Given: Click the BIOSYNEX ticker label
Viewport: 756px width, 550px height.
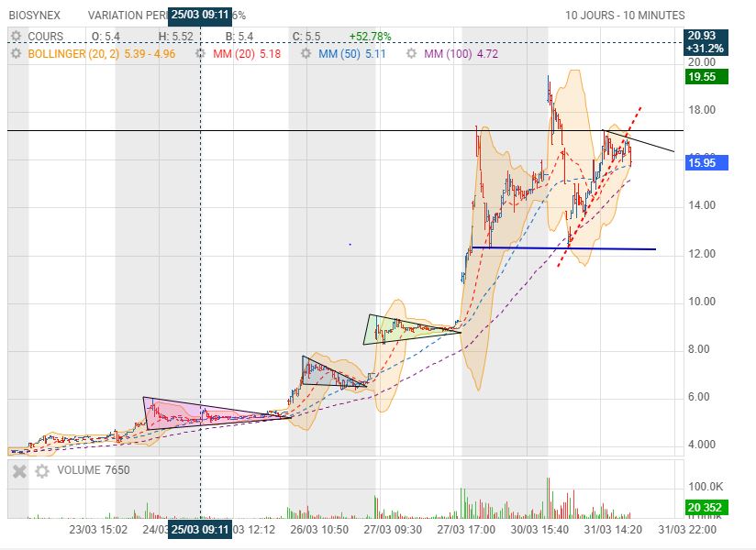Looking at the screenshot, I should pos(35,16).
